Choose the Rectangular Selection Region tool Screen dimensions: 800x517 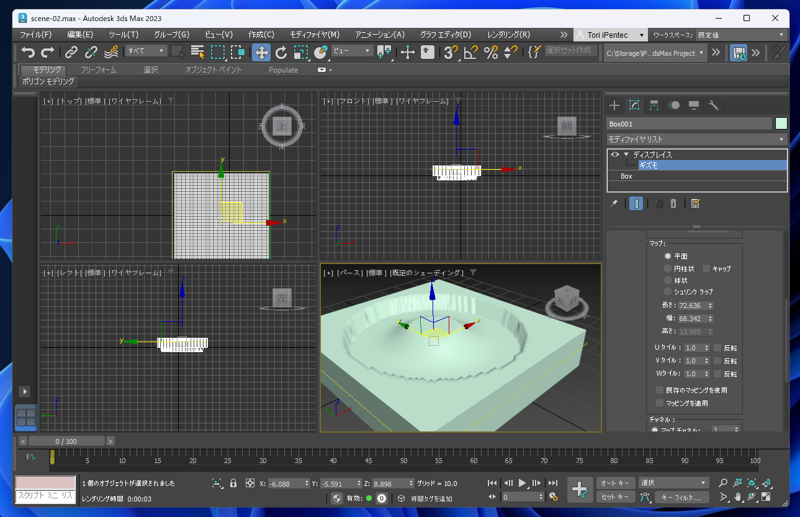(x=218, y=52)
